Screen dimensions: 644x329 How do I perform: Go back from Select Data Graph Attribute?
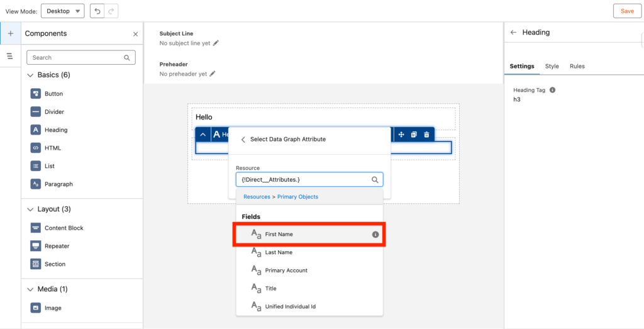[x=243, y=140]
